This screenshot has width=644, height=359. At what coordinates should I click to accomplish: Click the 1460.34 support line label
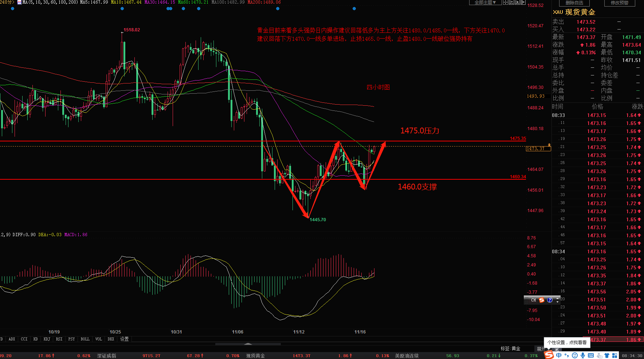point(518,177)
